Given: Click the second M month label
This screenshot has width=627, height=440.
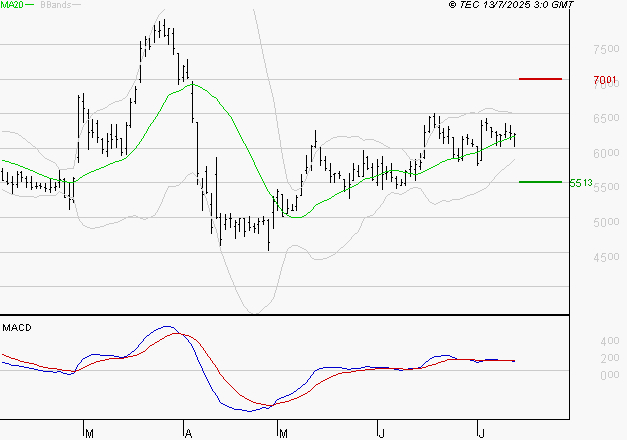Looking at the screenshot, I should click(283, 434).
